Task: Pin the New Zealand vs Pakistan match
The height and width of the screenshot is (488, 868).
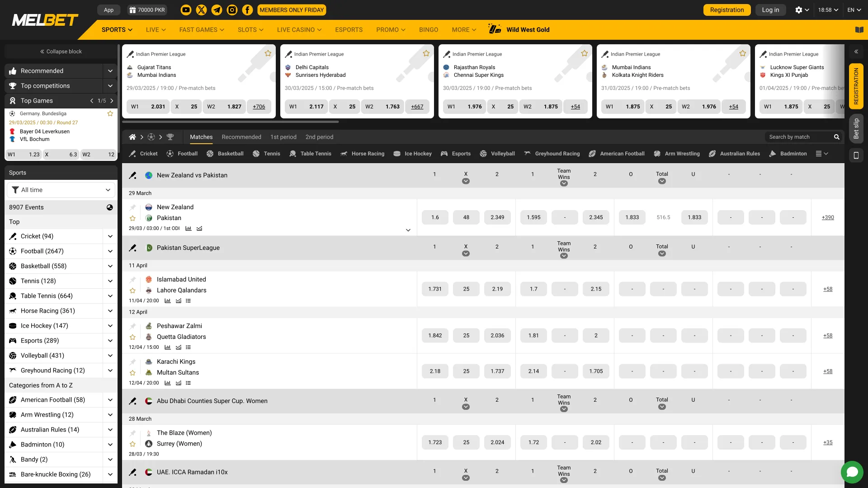Action: click(x=132, y=207)
